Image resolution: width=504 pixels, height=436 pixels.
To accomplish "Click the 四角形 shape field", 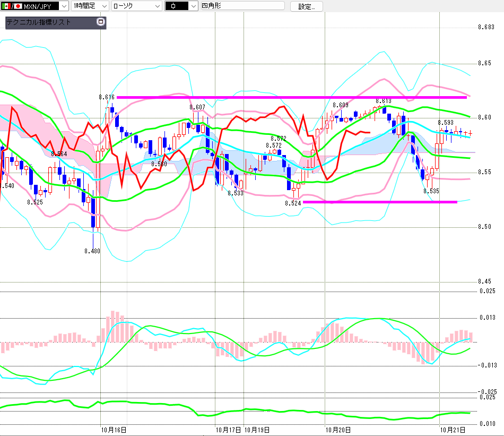I will [x=242, y=6].
